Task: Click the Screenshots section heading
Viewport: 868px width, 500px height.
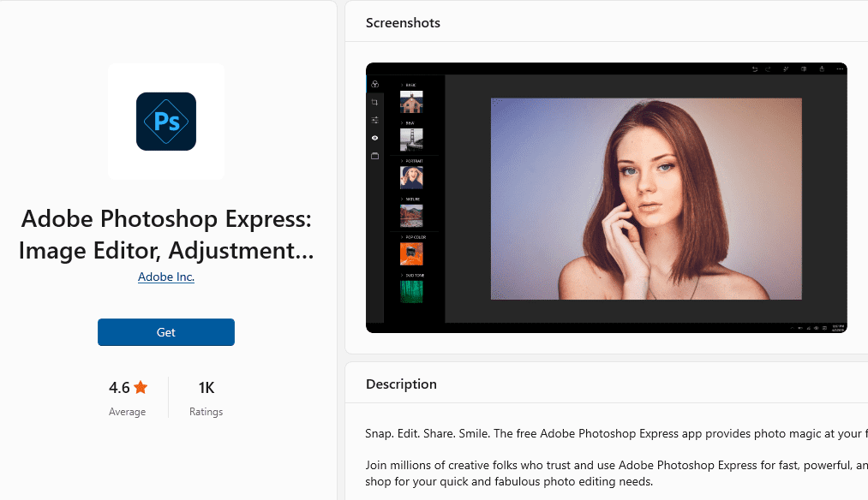Action: [403, 22]
